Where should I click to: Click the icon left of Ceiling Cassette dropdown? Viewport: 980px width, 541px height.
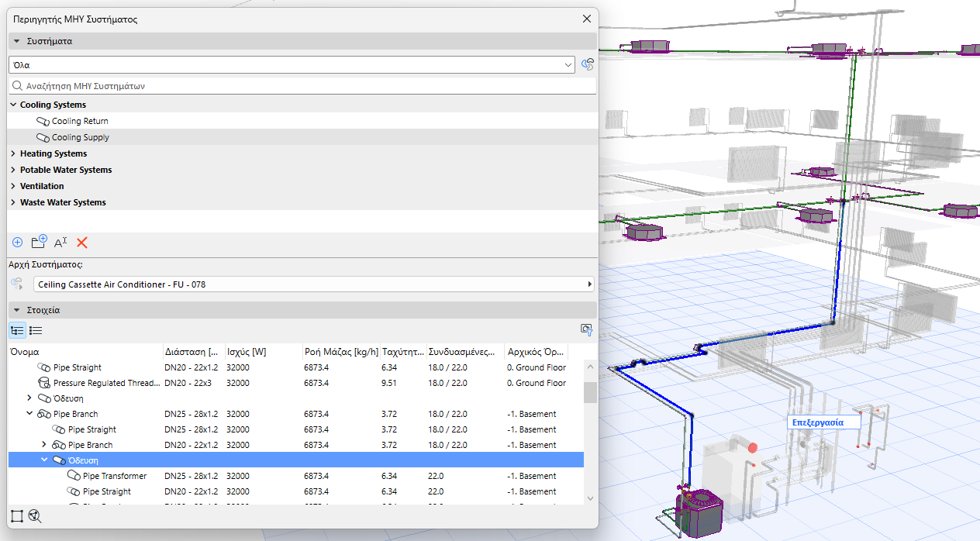(x=17, y=284)
